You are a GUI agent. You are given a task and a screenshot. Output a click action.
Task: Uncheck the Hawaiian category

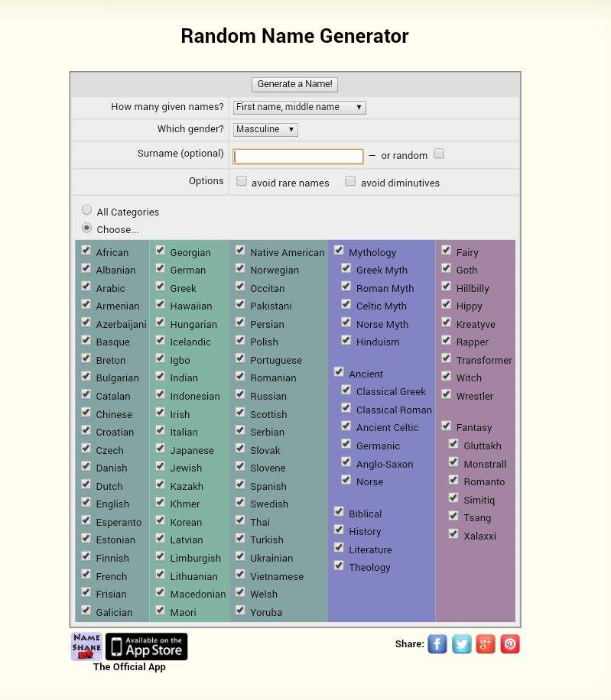click(x=161, y=304)
